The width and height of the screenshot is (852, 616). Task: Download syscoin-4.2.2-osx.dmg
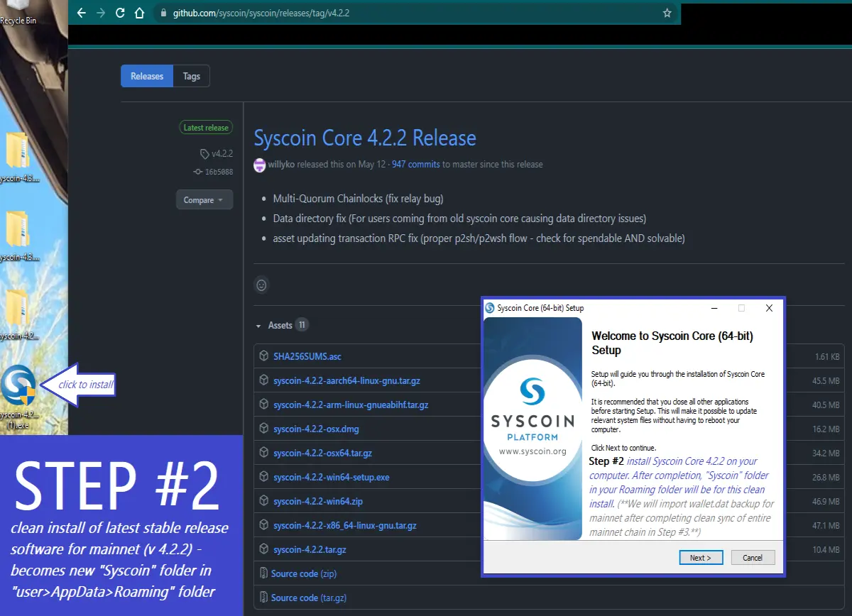[317, 429]
